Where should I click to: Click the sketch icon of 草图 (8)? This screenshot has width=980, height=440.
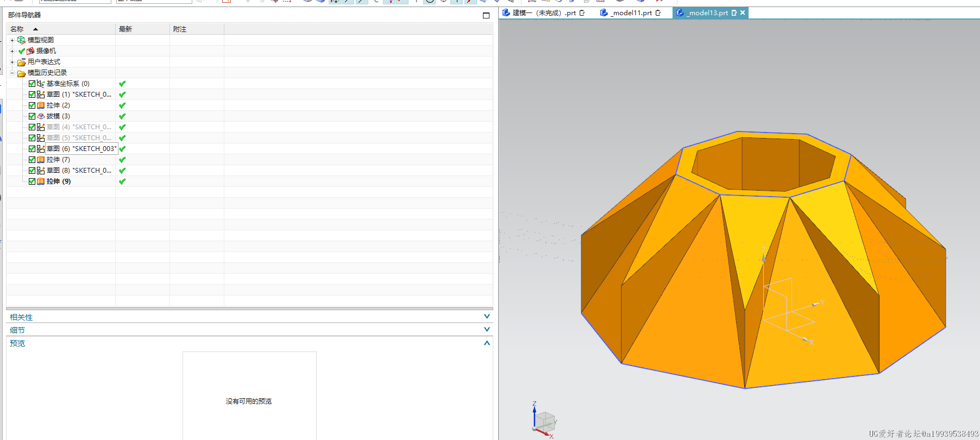coord(41,171)
